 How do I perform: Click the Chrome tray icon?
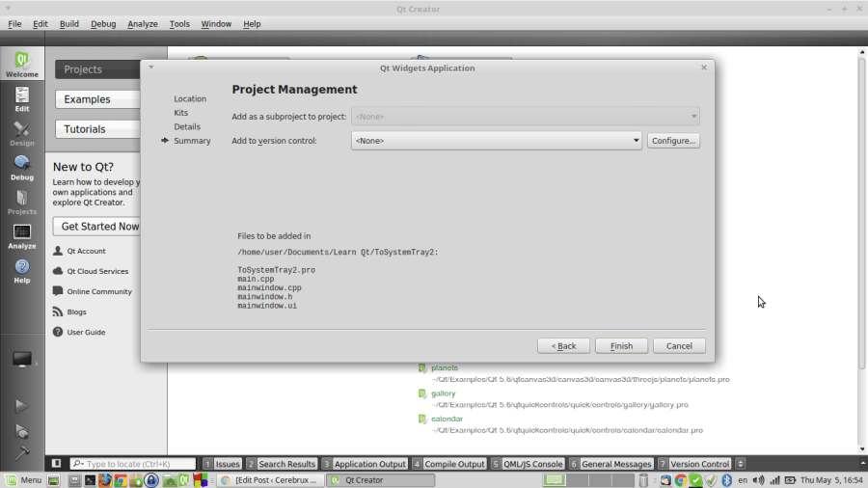coord(681,480)
